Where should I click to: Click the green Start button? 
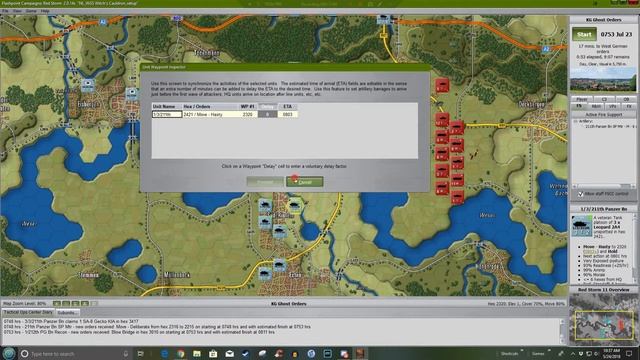584,34
